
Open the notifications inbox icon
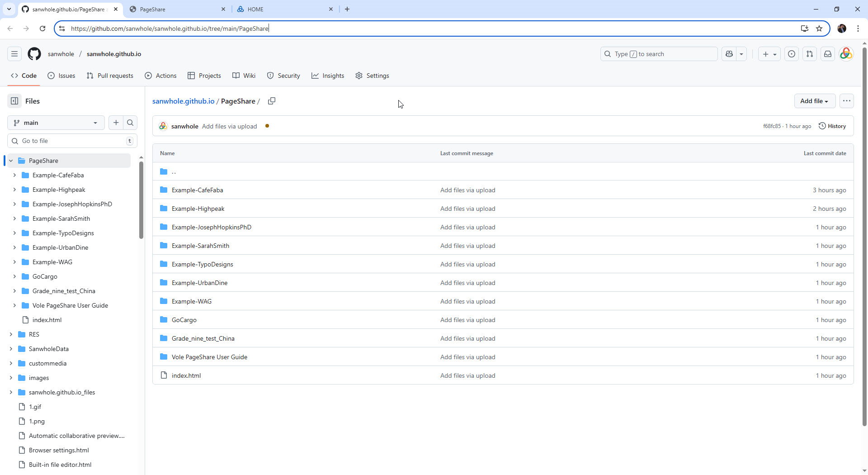coord(827,54)
